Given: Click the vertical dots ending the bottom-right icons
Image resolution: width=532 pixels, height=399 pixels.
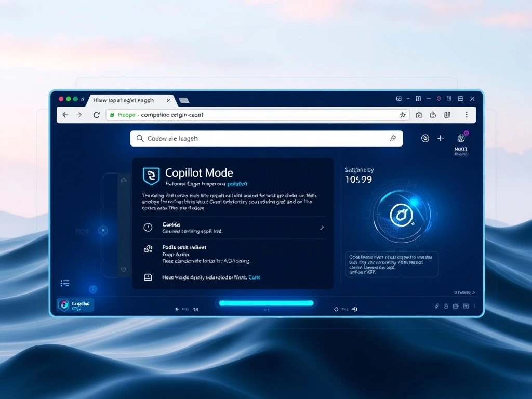Looking at the screenshot, I should pyautogui.click(x=474, y=305).
